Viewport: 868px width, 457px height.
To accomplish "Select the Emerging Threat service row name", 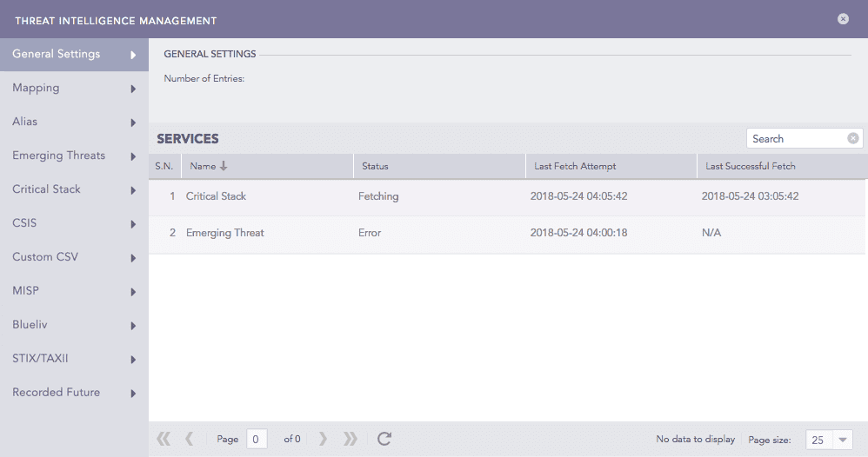I will pyautogui.click(x=224, y=233).
